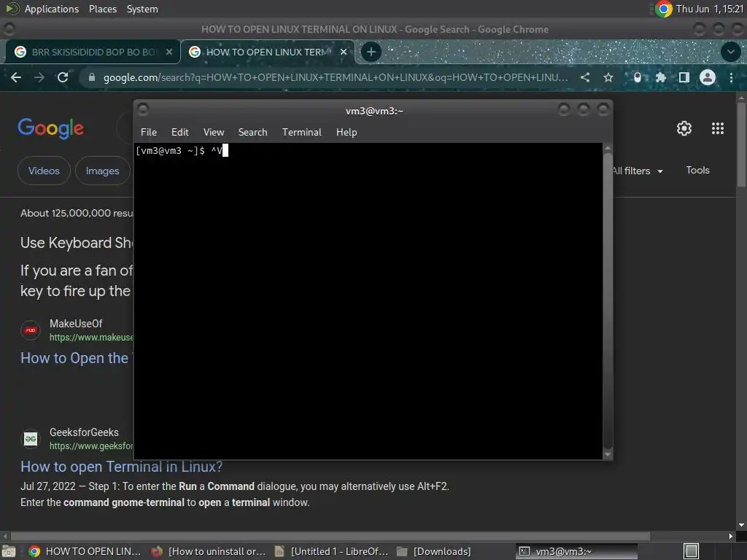Viewport: 747px width, 560px height.
Task: Go back with Chrome's back arrow
Action: (x=16, y=77)
